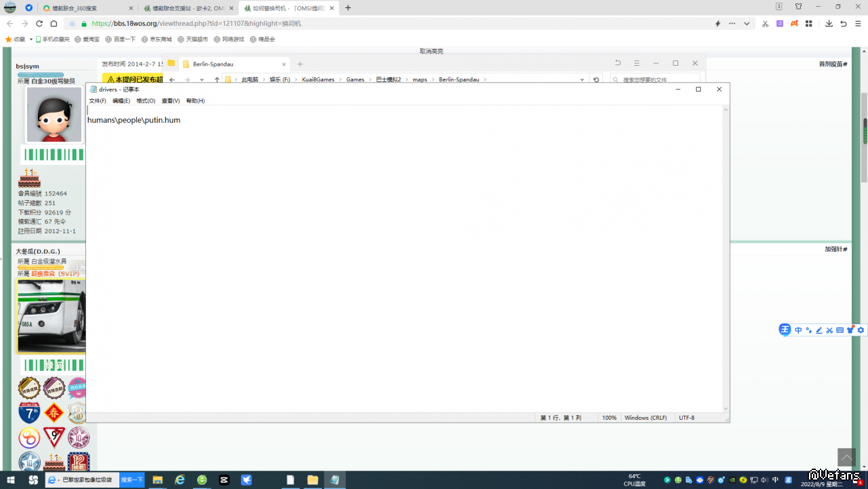
Task: Click the browser undo-close-tab icon
Action: pyautogui.click(x=844, y=23)
